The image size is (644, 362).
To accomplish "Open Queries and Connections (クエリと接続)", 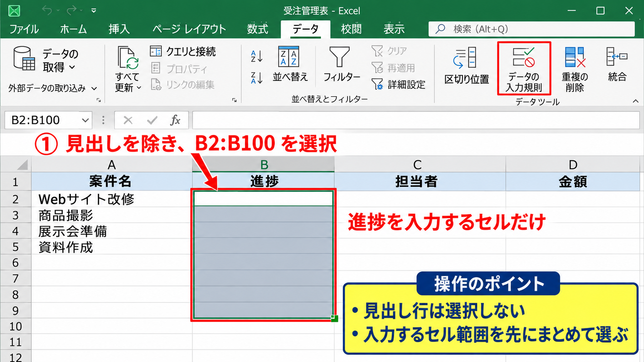I will click(x=183, y=51).
